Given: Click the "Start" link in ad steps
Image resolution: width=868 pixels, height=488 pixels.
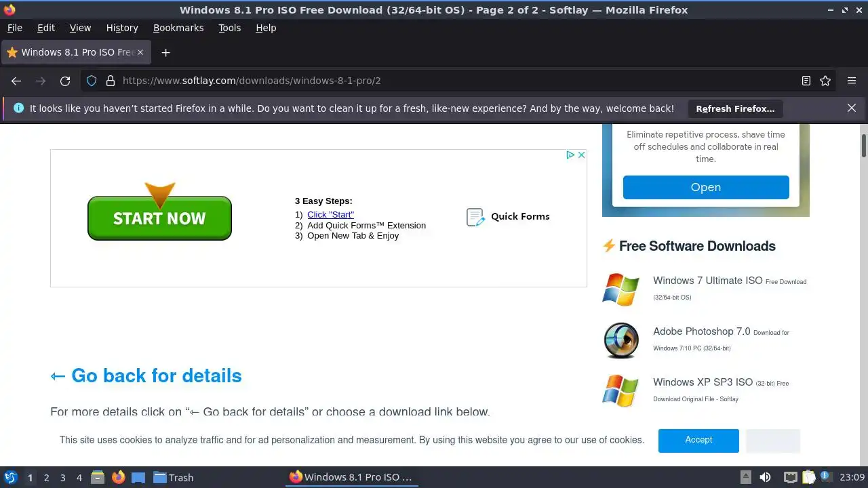Looking at the screenshot, I should 330,214.
